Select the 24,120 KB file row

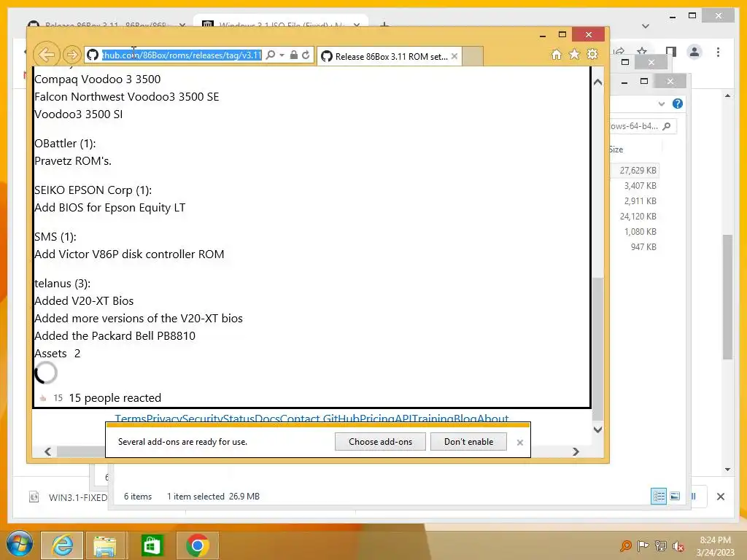635,216
